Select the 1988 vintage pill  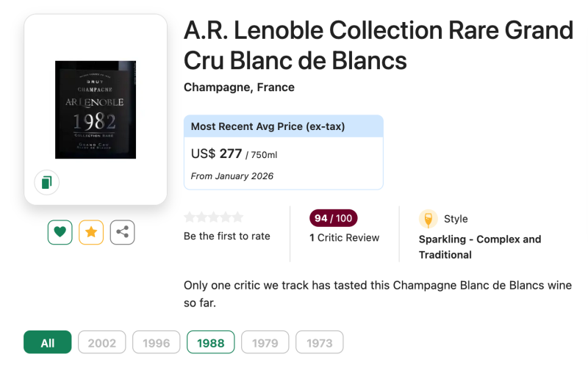coord(211,342)
